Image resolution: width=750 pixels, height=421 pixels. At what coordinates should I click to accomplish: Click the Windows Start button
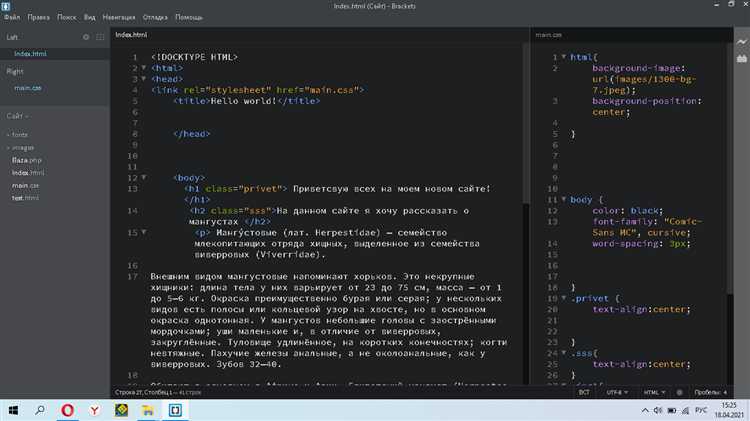click(14, 410)
